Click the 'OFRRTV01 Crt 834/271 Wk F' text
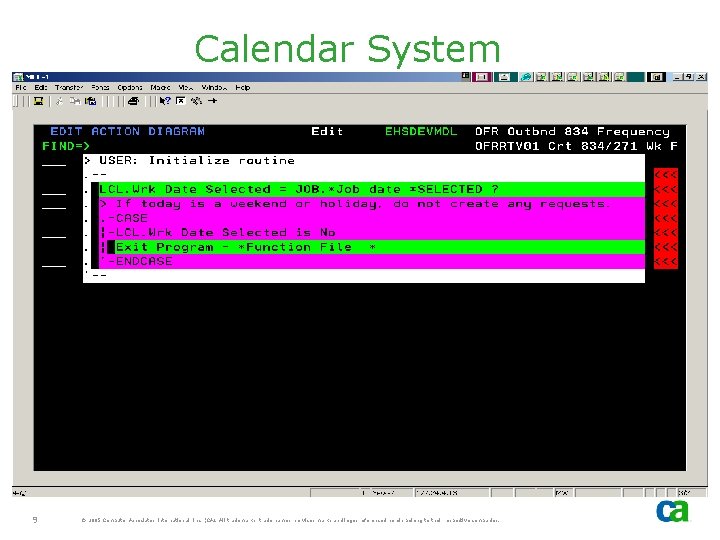This screenshot has height=540, width=720. click(576, 146)
